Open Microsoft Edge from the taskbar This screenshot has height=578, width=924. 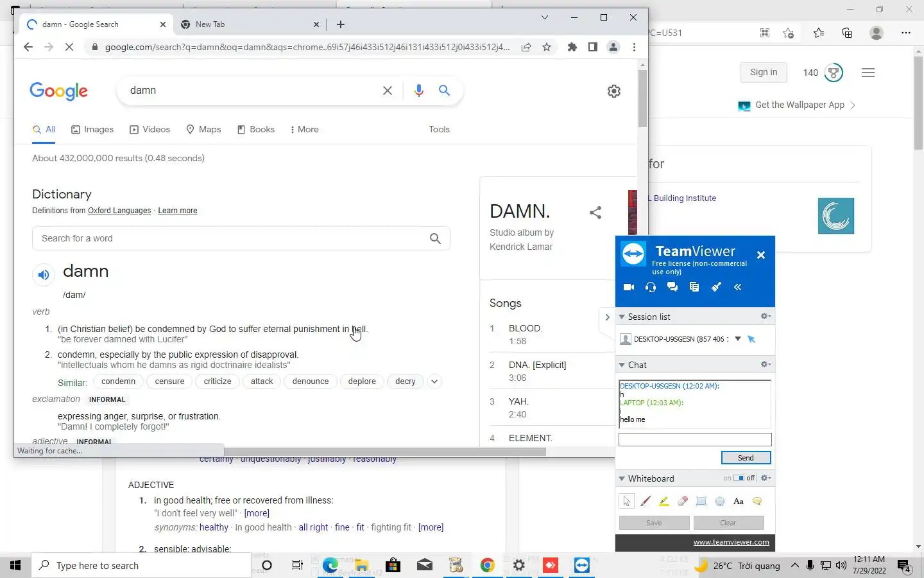click(330, 565)
